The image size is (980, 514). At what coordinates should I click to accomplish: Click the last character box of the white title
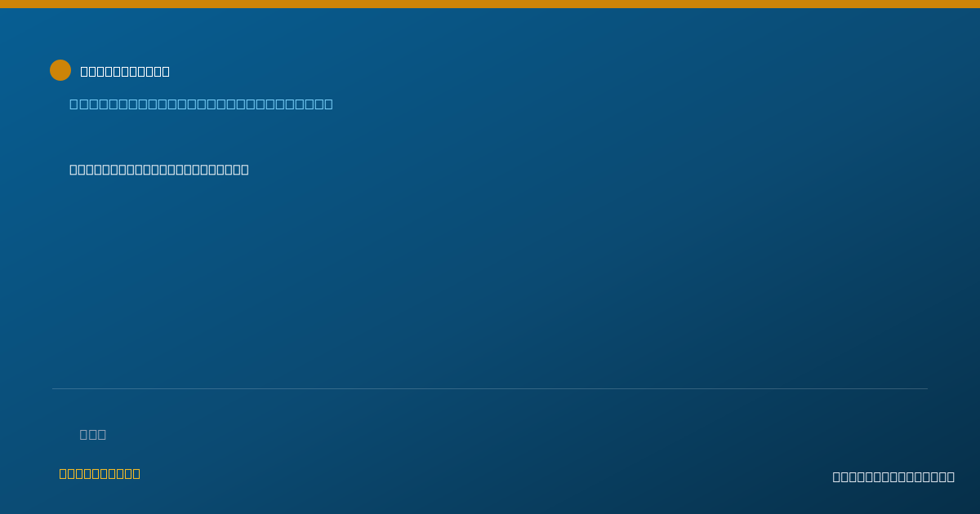point(166,71)
